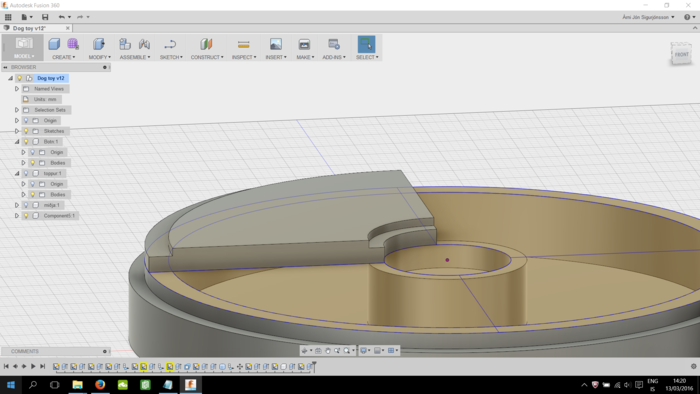
Task: Click the Insert image icon
Action: (x=276, y=44)
